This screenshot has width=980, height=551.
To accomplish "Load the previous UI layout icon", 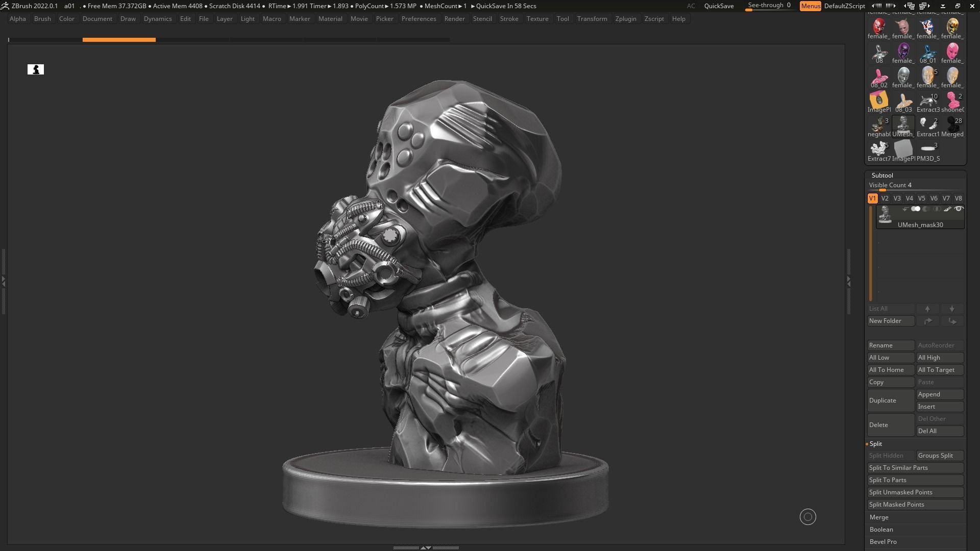I will tap(910, 6).
